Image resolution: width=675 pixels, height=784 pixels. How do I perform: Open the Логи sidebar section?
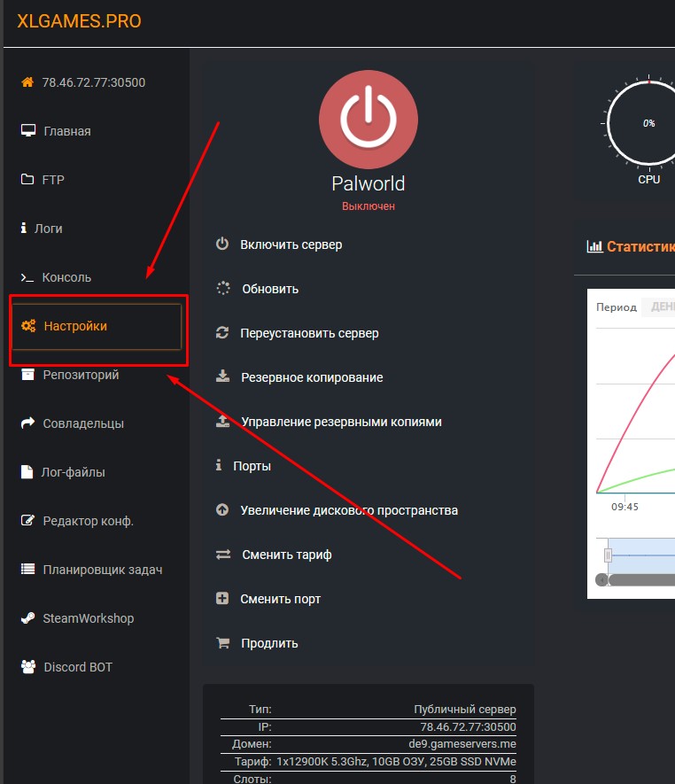pos(48,229)
